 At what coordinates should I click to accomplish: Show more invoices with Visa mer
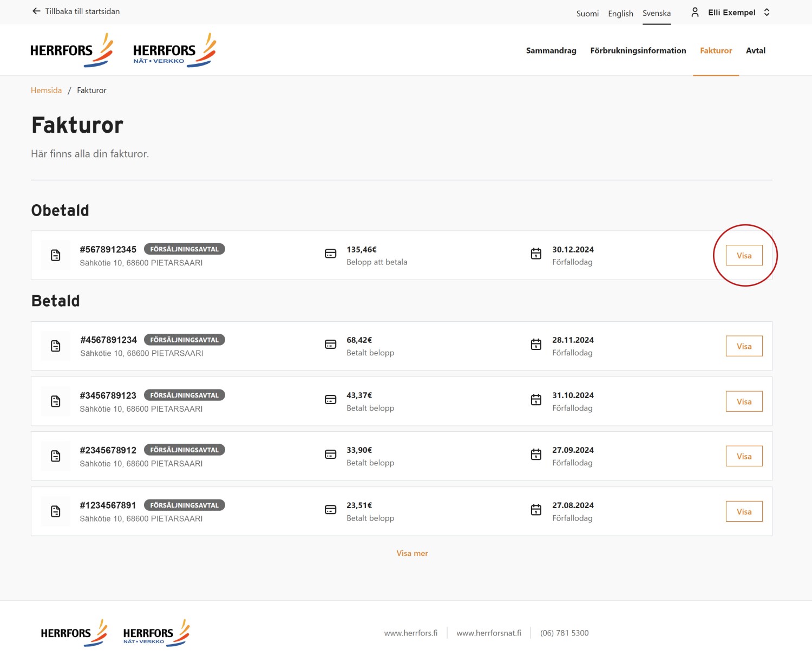point(412,553)
